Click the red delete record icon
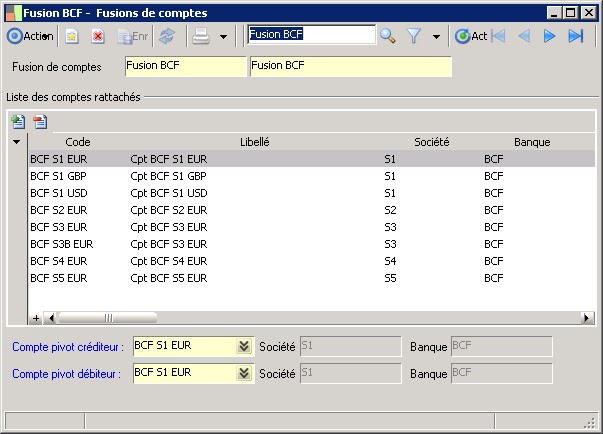Image resolution: width=603 pixels, height=434 pixels. [x=98, y=36]
